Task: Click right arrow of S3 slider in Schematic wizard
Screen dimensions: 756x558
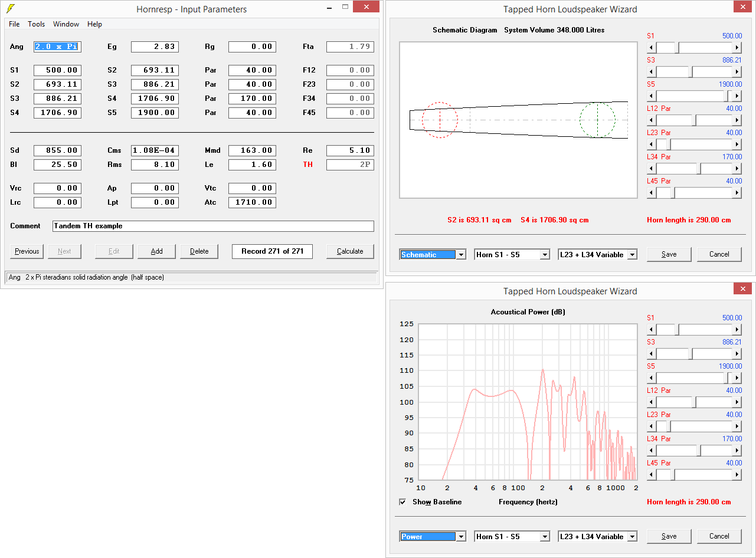Action: tap(737, 72)
